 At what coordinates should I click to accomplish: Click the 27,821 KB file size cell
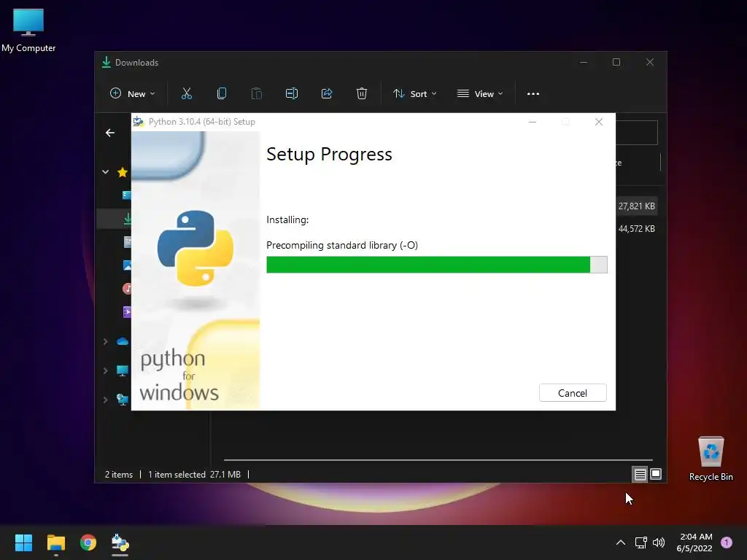point(636,206)
